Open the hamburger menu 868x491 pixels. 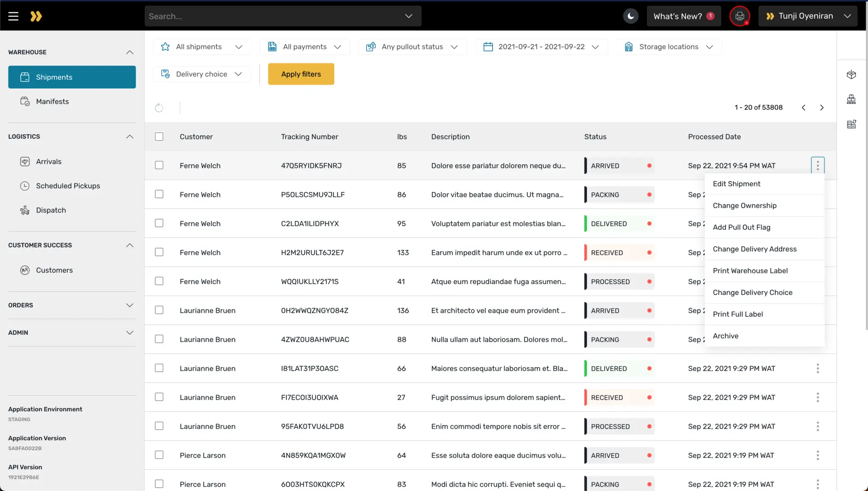pos(14,16)
